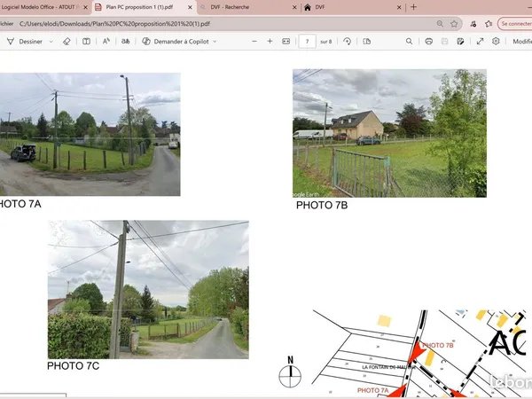The height and width of the screenshot is (399, 532).
Task: Toggle the page view layout icon
Action: 86,42
